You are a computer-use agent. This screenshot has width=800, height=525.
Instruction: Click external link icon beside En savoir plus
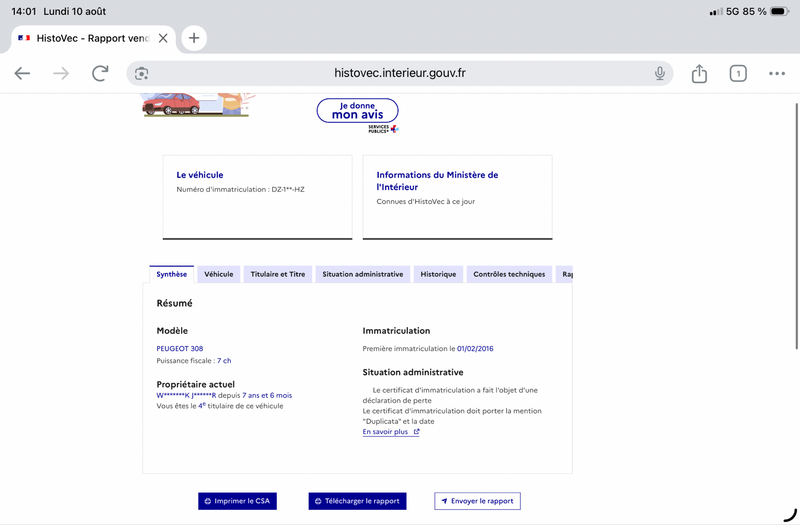(416, 432)
